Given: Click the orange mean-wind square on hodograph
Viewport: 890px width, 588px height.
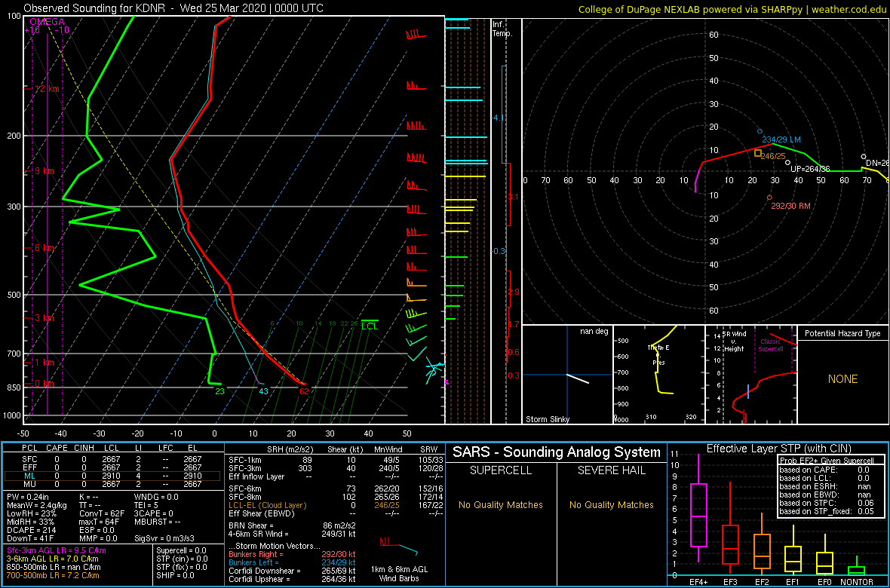Looking at the screenshot, I should [x=758, y=153].
